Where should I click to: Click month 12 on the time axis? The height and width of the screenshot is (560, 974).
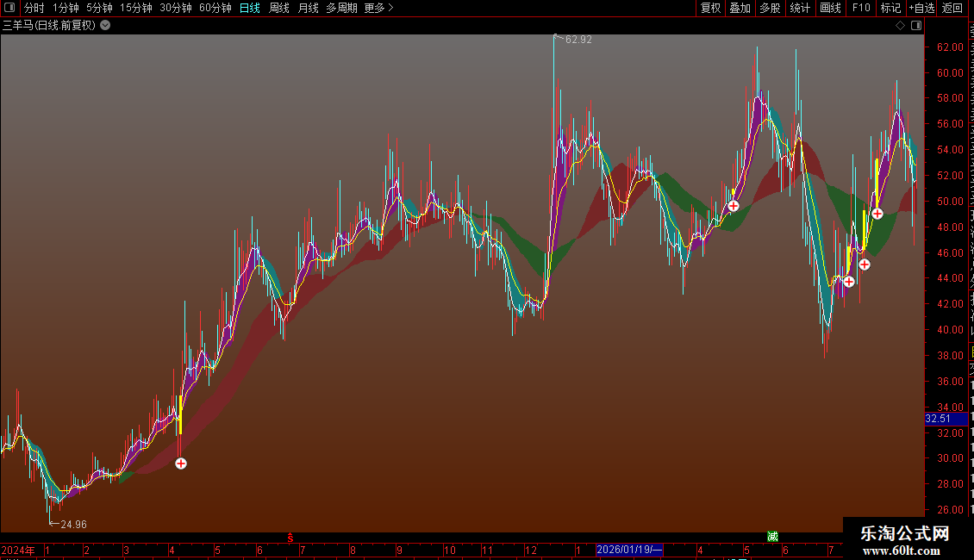click(530, 550)
